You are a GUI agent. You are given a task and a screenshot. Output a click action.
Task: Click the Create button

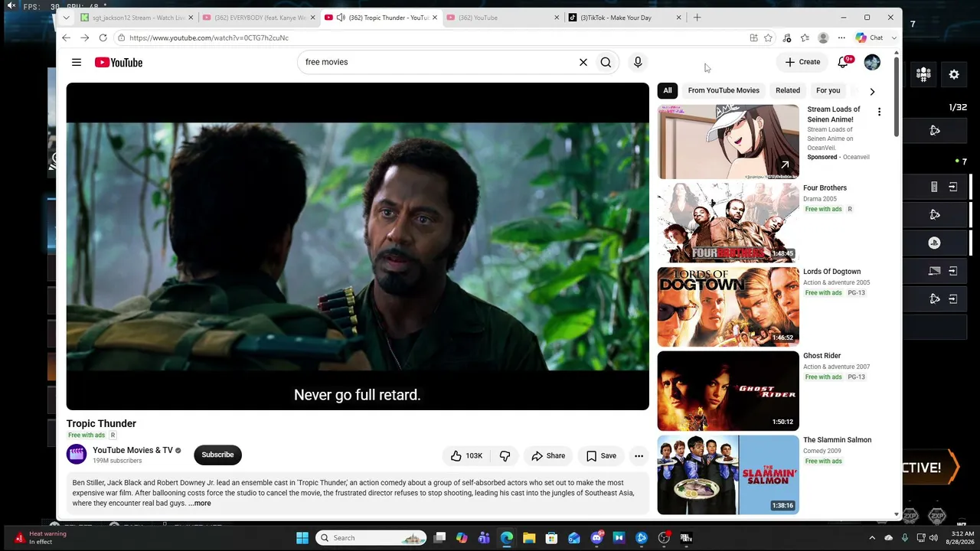tap(802, 62)
